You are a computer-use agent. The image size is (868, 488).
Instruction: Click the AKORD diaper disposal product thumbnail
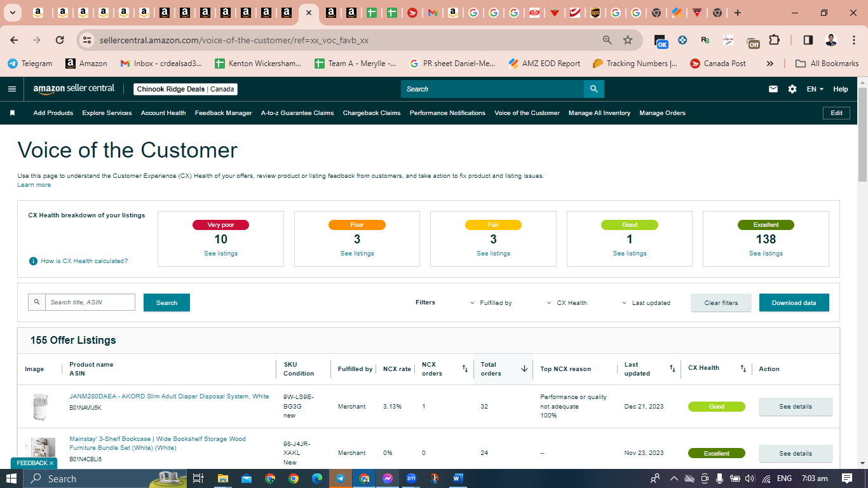(40, 407)
